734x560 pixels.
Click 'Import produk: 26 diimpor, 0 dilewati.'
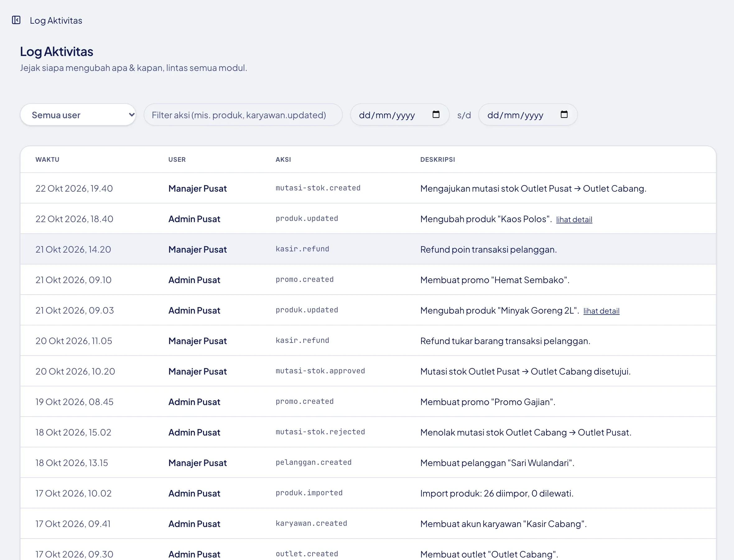coord(497,493)
